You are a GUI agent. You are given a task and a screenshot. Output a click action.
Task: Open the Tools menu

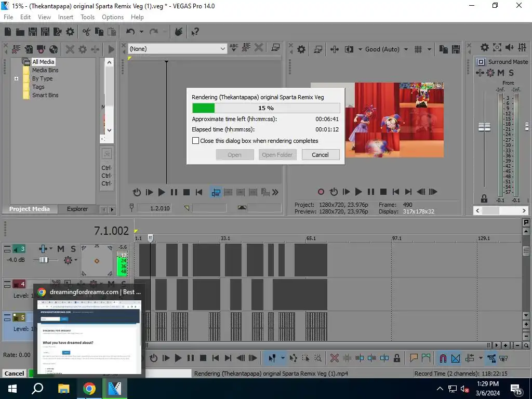(87, 17)
